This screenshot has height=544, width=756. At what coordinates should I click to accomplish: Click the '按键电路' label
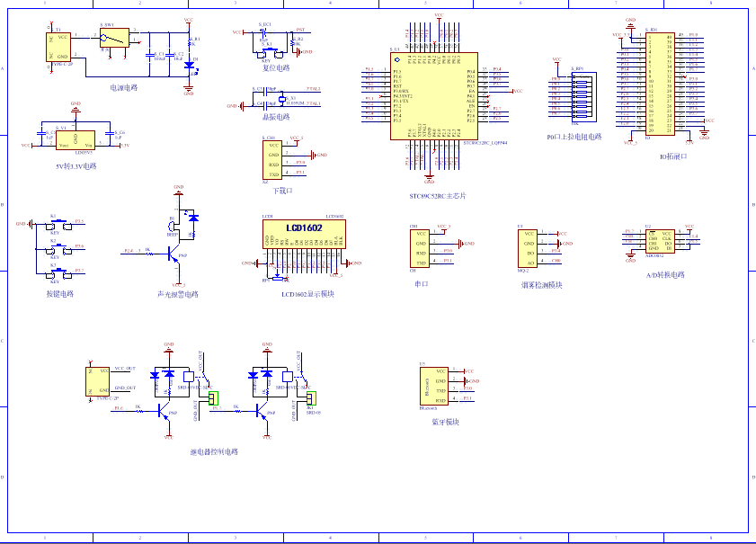click(60, 294)
